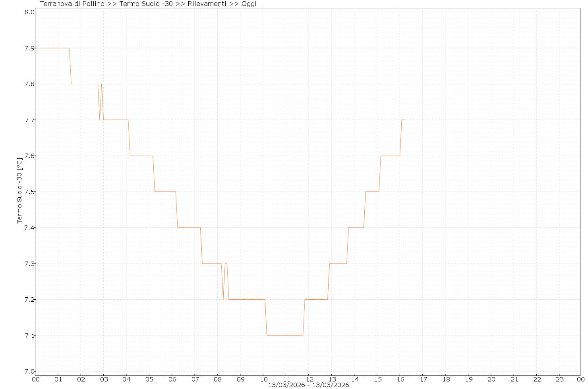588x389 pixels.
Task: Click the 8.0 y-axis tick label
Action: click(29, 12)
